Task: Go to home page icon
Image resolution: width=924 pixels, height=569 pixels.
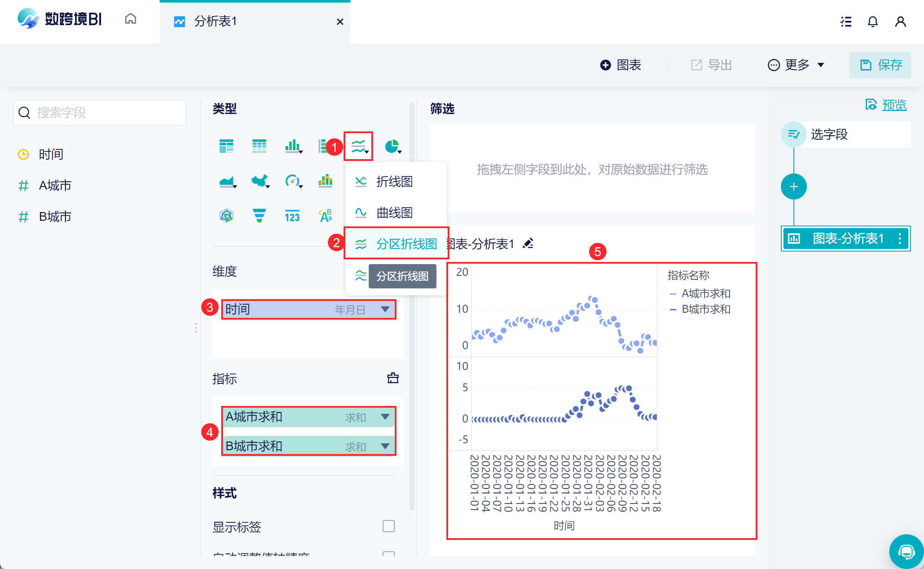Action: pos(131,19)
